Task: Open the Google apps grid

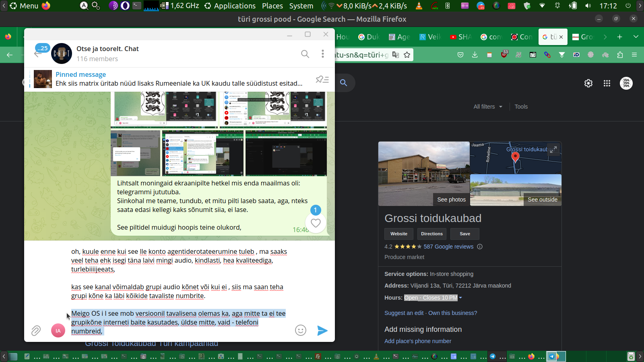Action: 607,83
